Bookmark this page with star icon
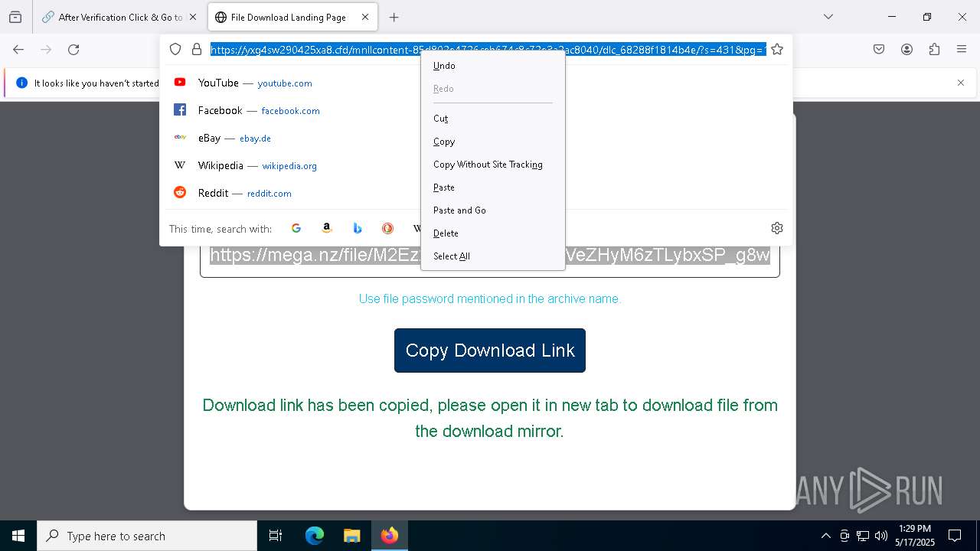This screenshot has width=980, height=551. 777,50
